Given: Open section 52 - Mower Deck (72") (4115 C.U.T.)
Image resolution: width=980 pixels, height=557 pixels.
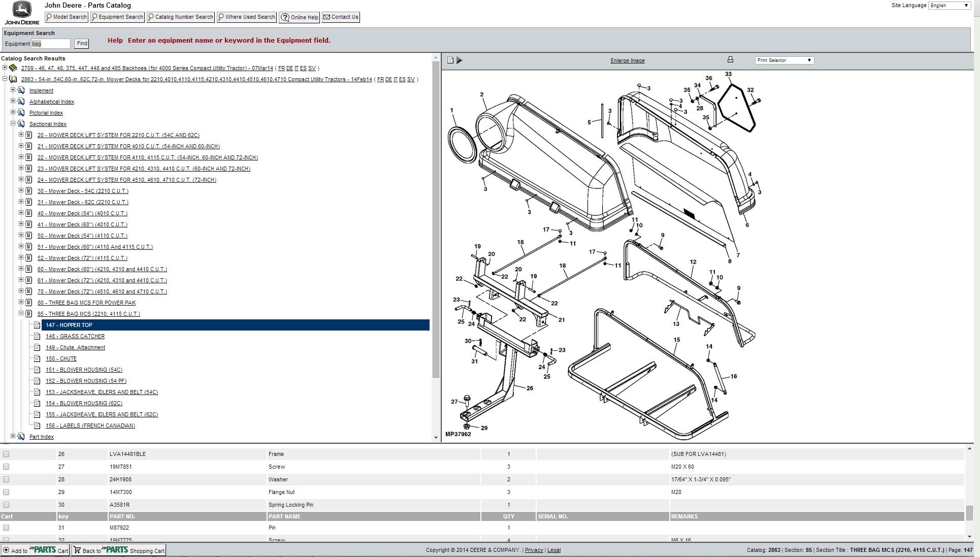Looking at the screenshot, I should pos(82,258).
